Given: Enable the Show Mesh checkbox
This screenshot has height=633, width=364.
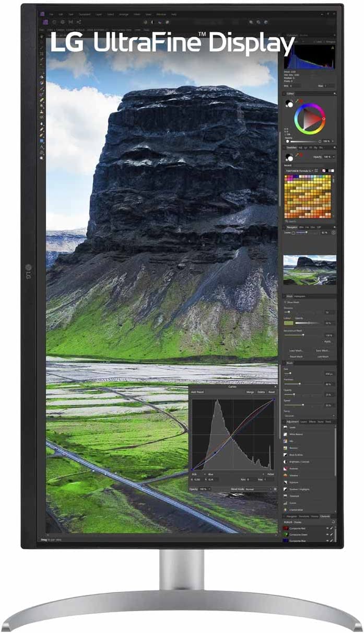Looking at the screenshot, I should tap(286, 302).
